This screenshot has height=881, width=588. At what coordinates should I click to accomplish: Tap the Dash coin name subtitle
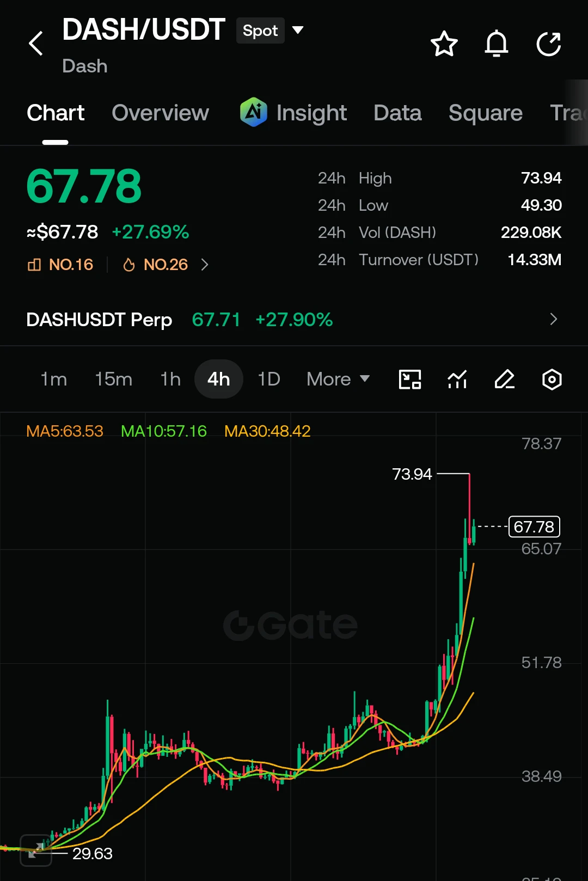(85, 66)
